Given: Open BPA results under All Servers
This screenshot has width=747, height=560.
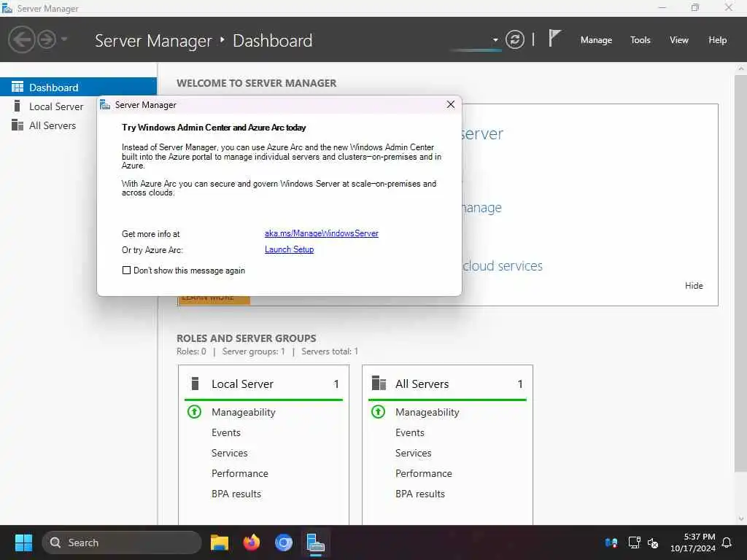Looking at the screenshot, I should (x=420, y=494).
